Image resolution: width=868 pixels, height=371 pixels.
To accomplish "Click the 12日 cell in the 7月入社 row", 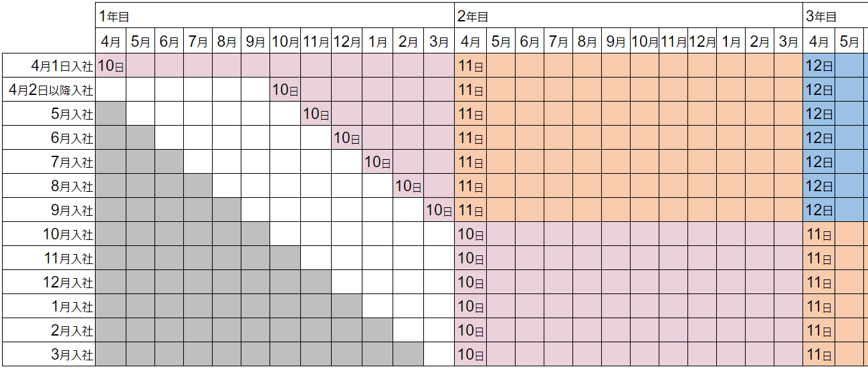I will click(819, 162).
